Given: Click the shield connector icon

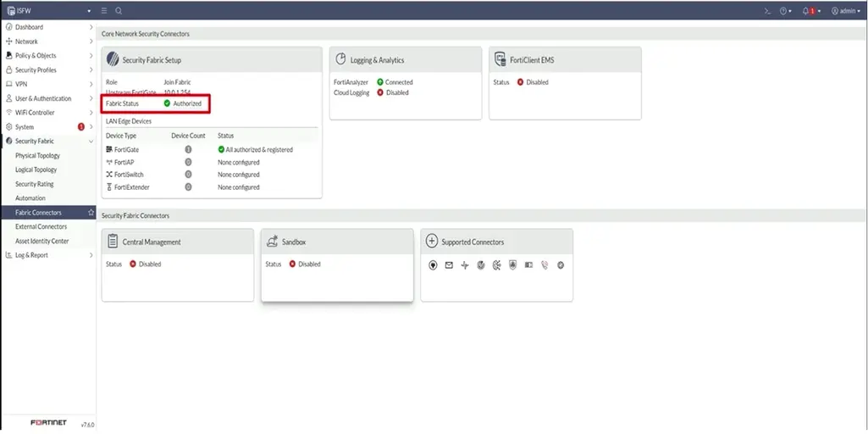Looking at the screenshot, I should click(x=512, y=265).
